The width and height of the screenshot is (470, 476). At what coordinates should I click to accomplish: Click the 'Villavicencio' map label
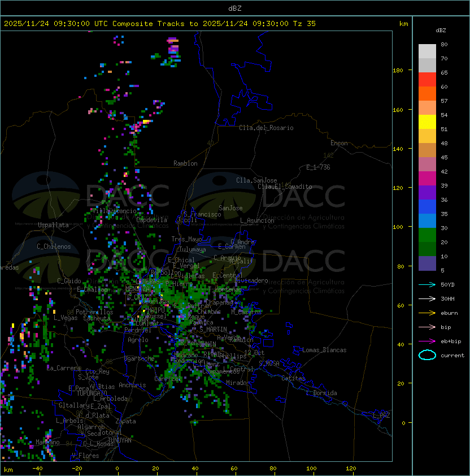coord(114,211)
